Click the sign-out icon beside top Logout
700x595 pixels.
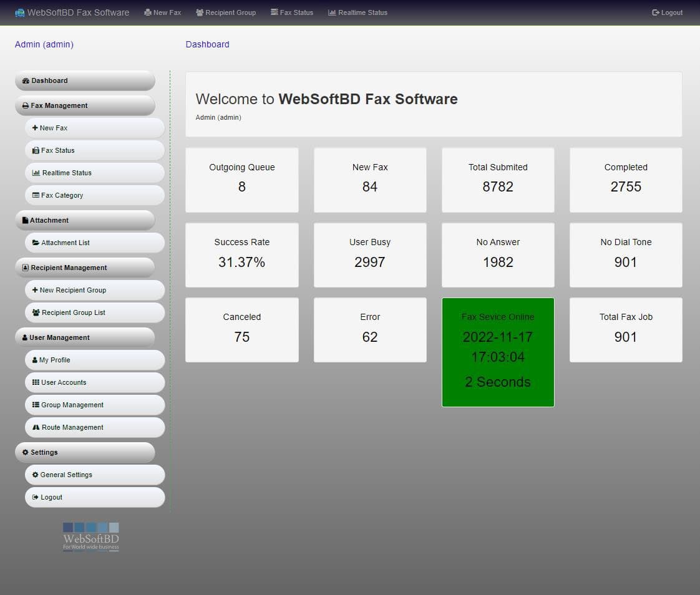coord(655,12)
